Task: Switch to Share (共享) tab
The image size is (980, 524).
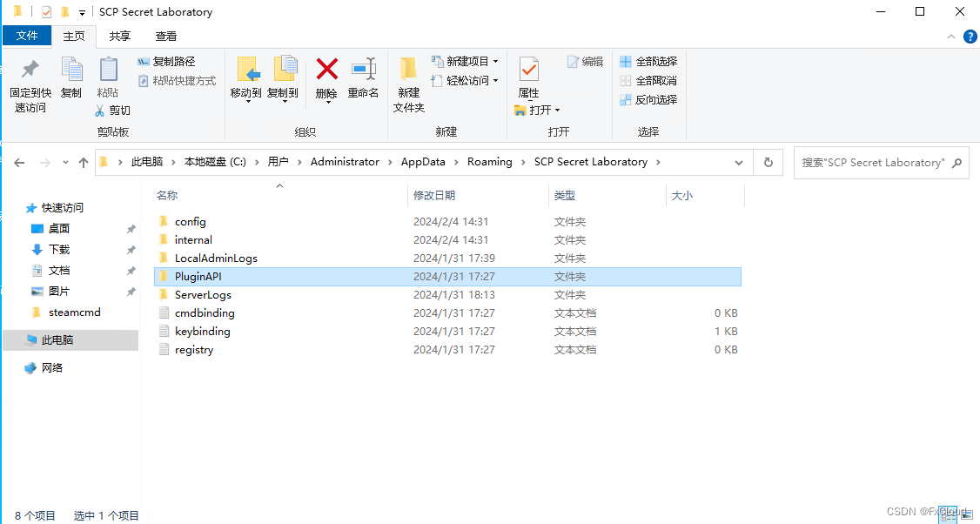Action: tap(120, 37)
